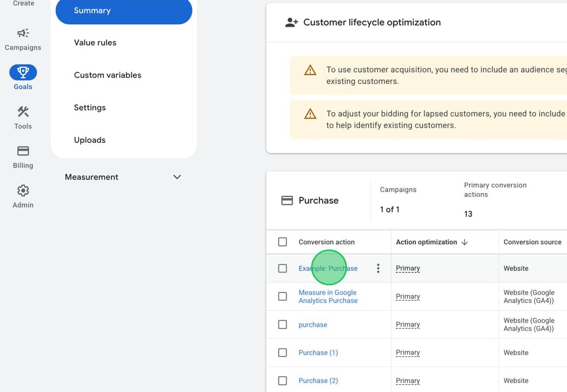Open the Uploads menu item
Image resolution: width=567 pixels, height=392 pixels.
click(x=90, y=140)
